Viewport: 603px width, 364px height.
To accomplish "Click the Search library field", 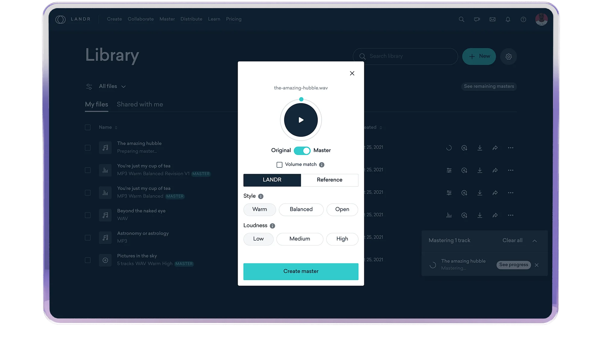I will 406,56.
